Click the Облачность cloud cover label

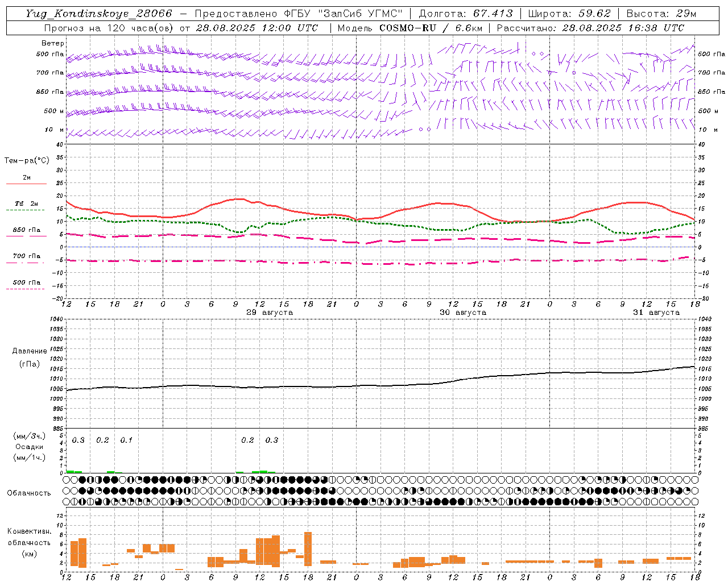point(29,493)
